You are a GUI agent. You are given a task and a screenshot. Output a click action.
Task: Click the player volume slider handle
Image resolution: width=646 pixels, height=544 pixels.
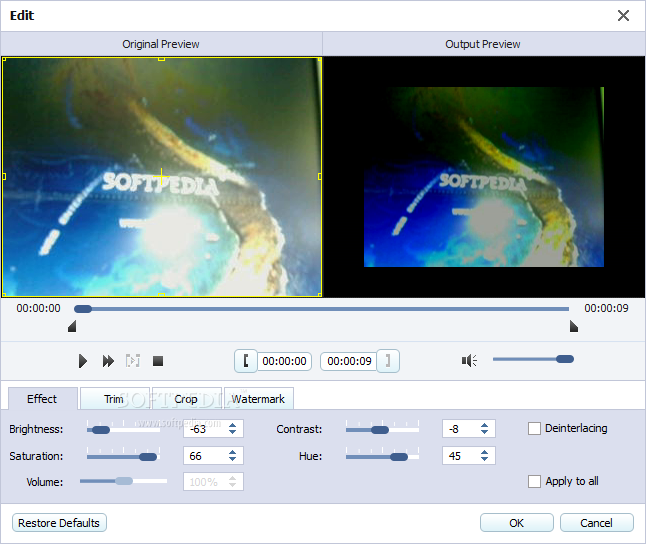pyautogui.click(x=565, y=359)
